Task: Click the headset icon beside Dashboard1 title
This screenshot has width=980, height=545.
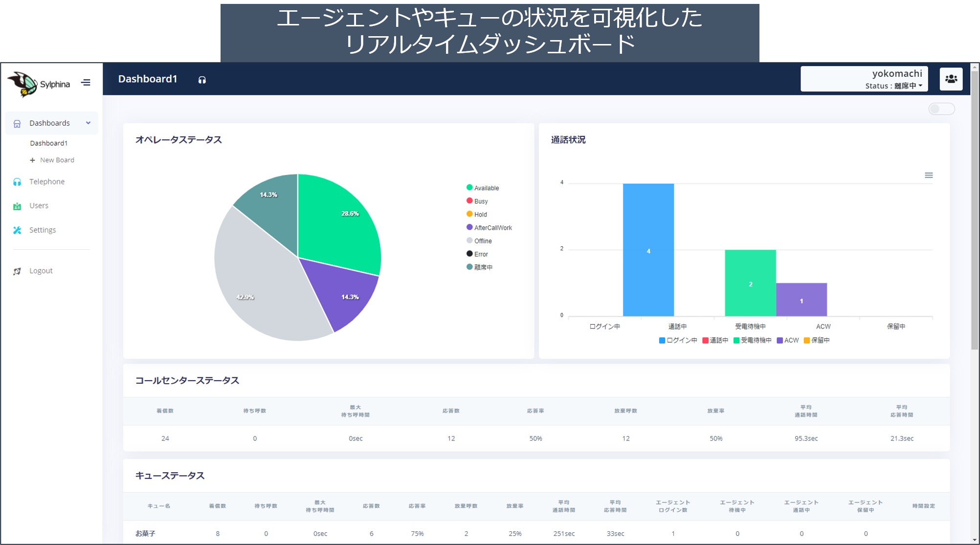Action: [x=202, y=80]
